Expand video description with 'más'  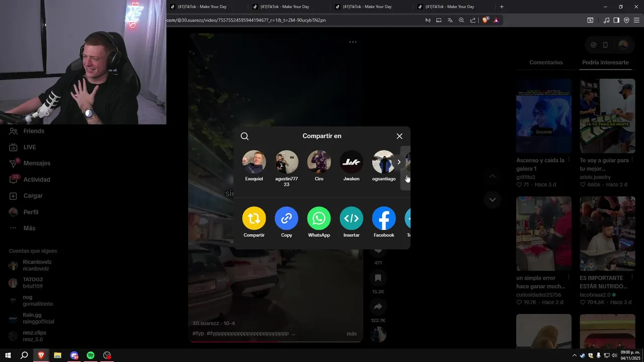point(352,333)
